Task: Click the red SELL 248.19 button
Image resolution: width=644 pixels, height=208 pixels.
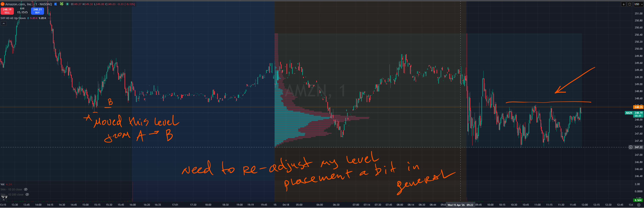Action: click(x=7, y=11)
